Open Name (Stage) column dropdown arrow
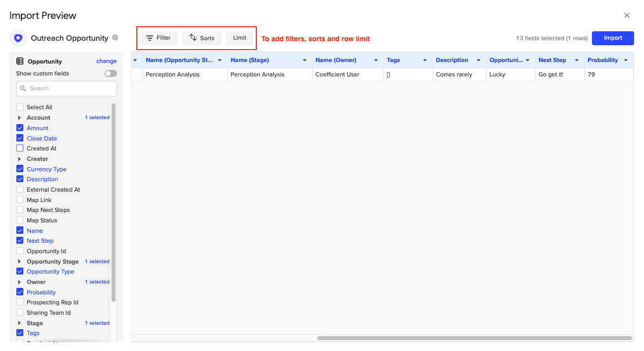Viewport: 644px width, 351px height. (x=304, y=60)
